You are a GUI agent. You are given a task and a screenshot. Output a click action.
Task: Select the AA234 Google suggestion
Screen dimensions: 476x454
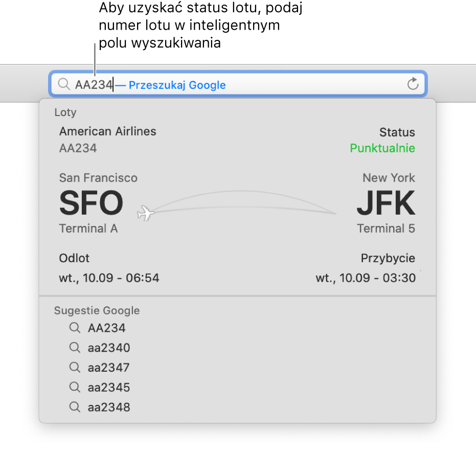106,328
